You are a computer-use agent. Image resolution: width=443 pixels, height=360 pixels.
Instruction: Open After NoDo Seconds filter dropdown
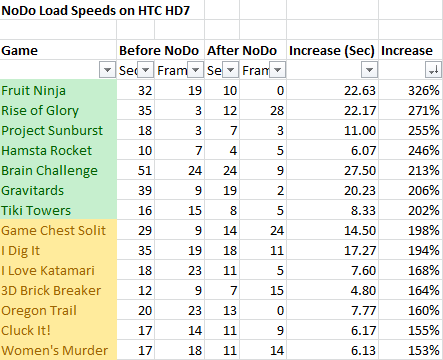230,70
